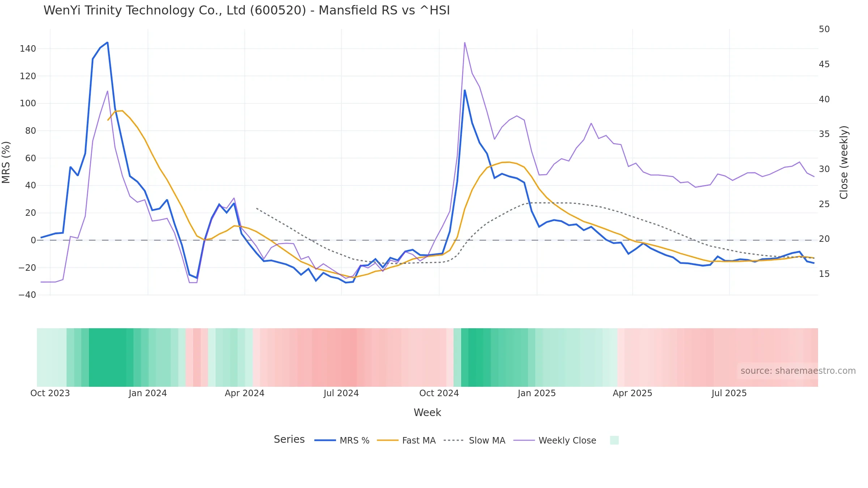Click the 'MRS (%)' y-axis title
This screenshot has height=488, width=868.
[x=6, y=162]
